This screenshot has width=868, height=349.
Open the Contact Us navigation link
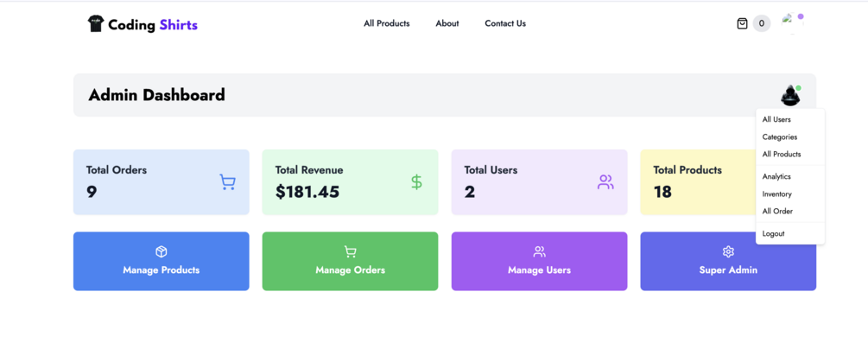click(505, 23)
